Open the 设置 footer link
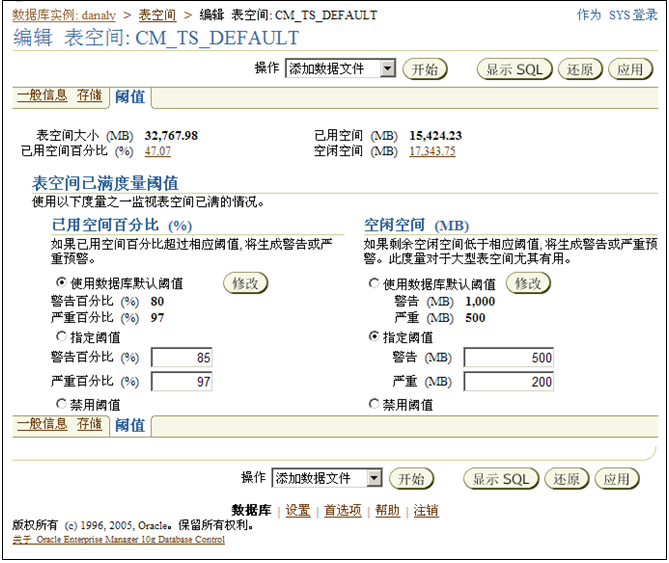The height and width of the screenshot is (563, 669). (298, 510)
